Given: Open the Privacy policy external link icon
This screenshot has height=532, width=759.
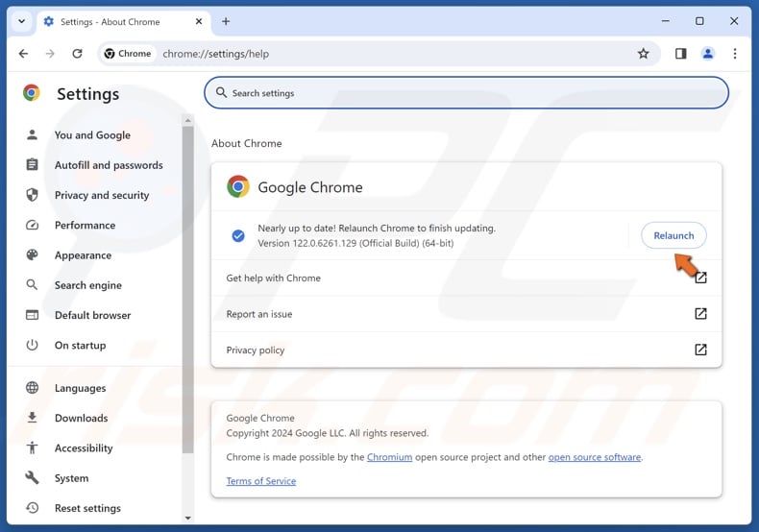Looking at the screenshot, I should pyautogui.click(x=700, y=350).
